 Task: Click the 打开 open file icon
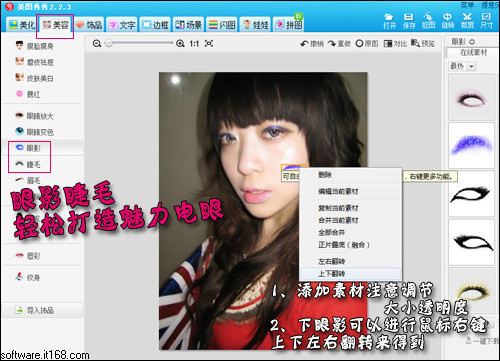(389, 21)
